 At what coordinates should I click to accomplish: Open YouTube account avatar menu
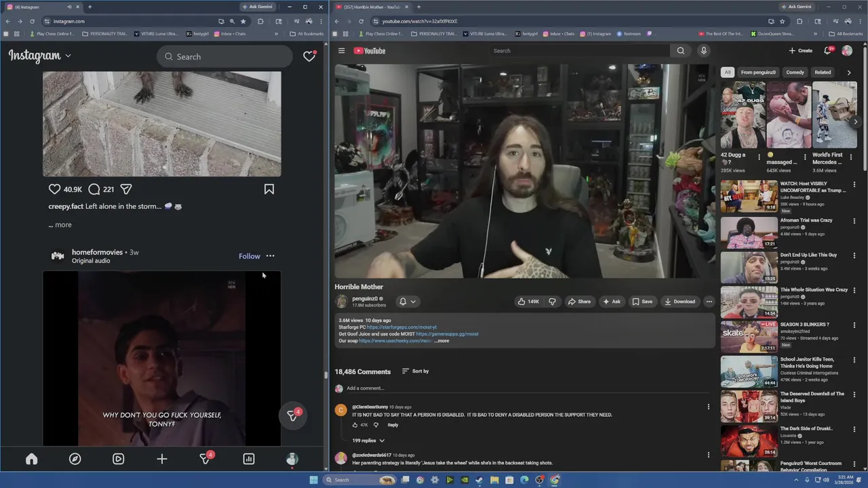coord(847,51)
